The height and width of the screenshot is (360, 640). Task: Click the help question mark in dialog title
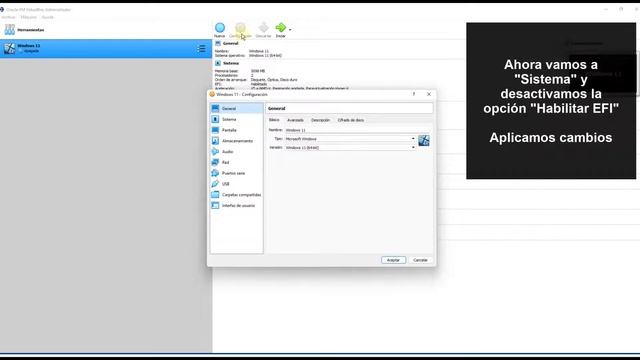pos(414,94)
